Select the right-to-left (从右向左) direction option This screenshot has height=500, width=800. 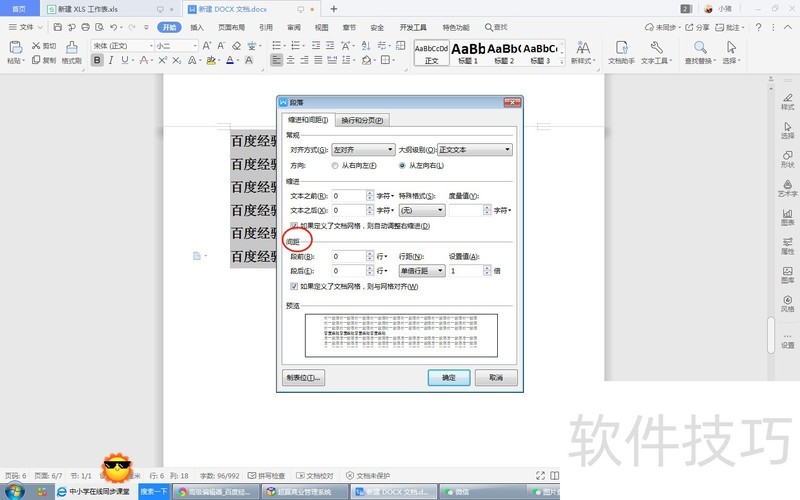[x=335, y=165]
